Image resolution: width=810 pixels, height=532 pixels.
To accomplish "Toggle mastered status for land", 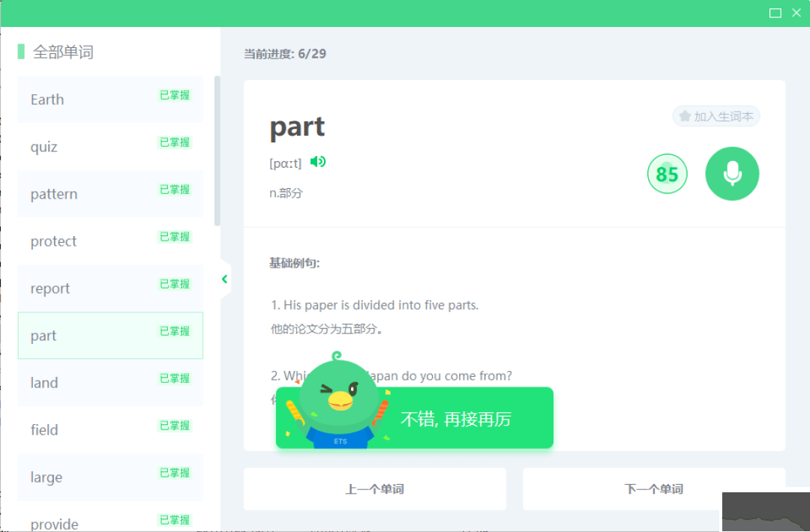I will pos(175,378).
